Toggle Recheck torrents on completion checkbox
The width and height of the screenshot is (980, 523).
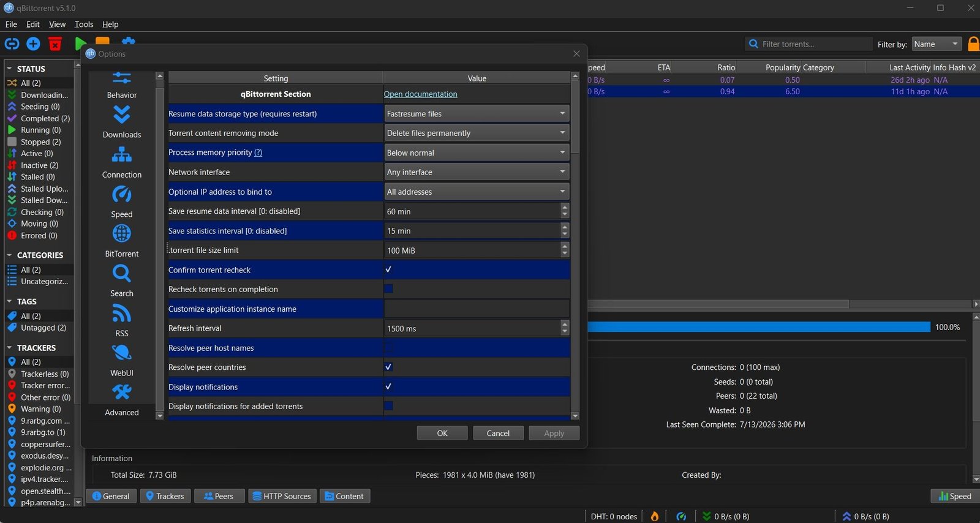click(388, 288)
